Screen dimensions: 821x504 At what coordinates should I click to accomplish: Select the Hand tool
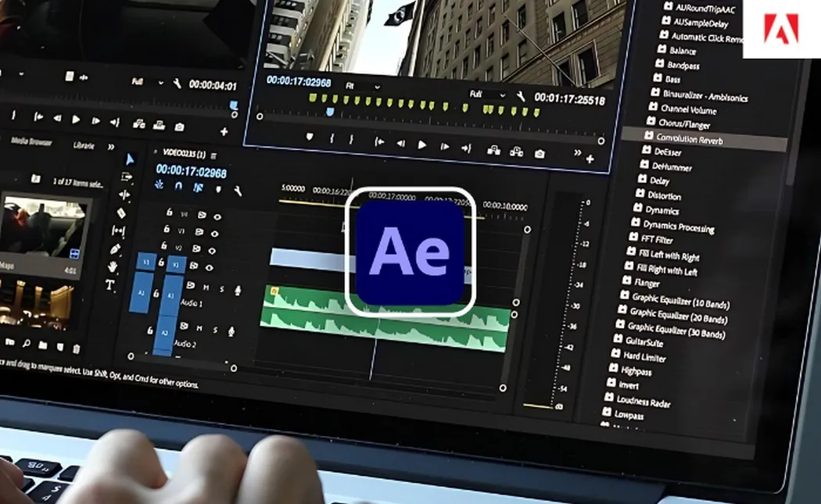(112, 267)
